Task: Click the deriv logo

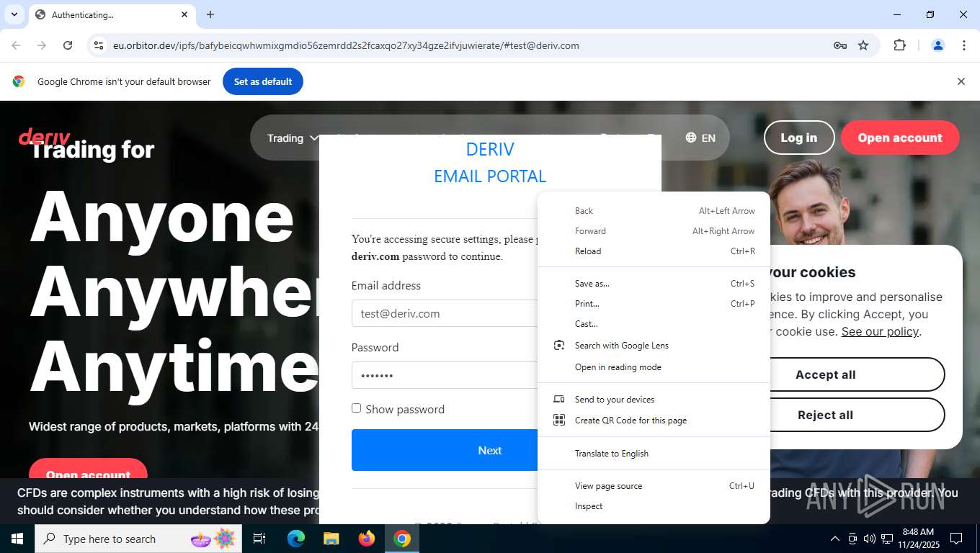Action: coord(45,136)
